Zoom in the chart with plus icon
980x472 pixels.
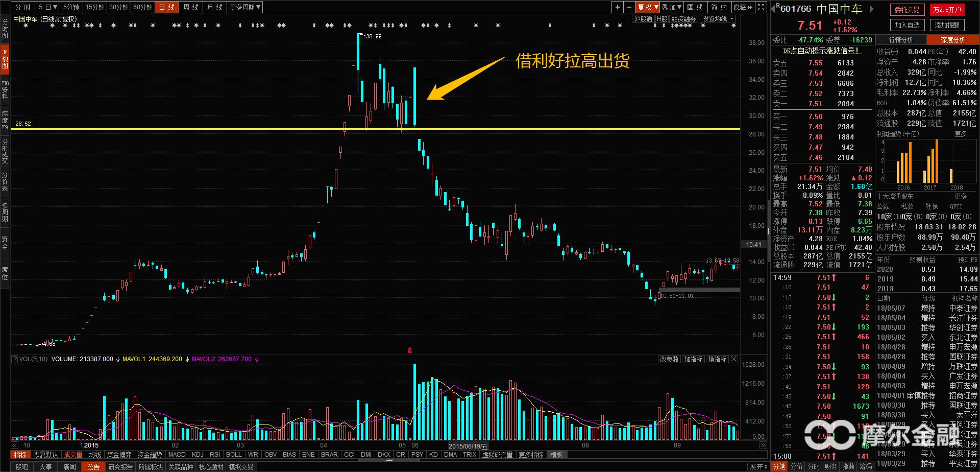click(618, 7)
